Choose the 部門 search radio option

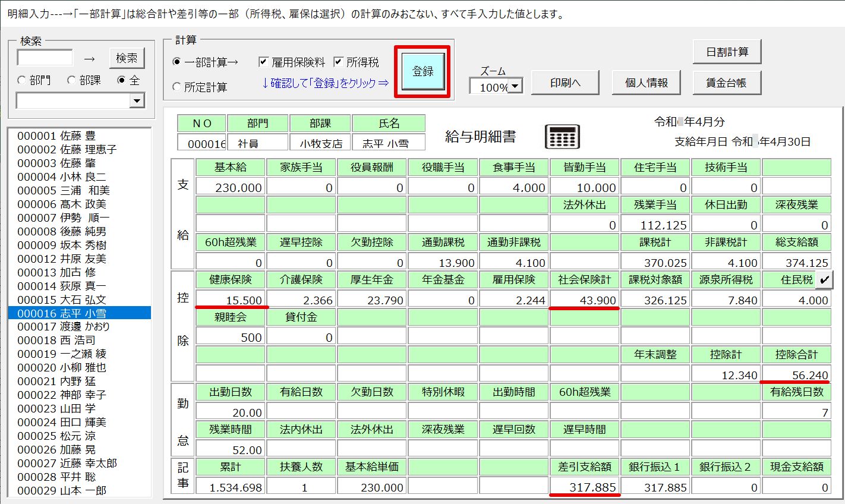pyautogui.click(x=22, y=80)
